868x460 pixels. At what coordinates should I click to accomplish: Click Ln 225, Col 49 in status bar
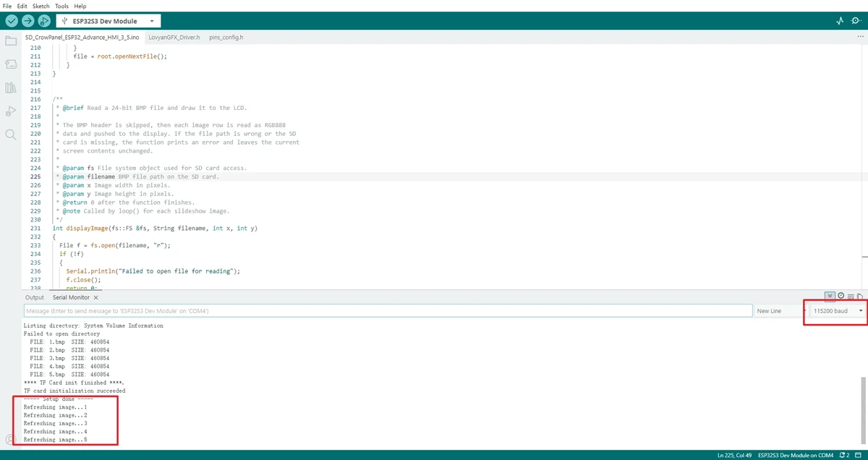click(x=734, y=455)
